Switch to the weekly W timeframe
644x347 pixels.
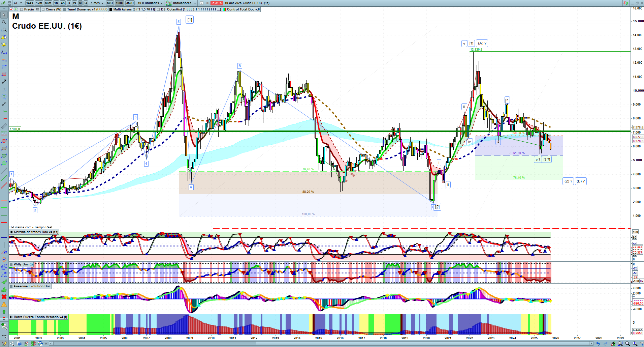click(74, 3)
